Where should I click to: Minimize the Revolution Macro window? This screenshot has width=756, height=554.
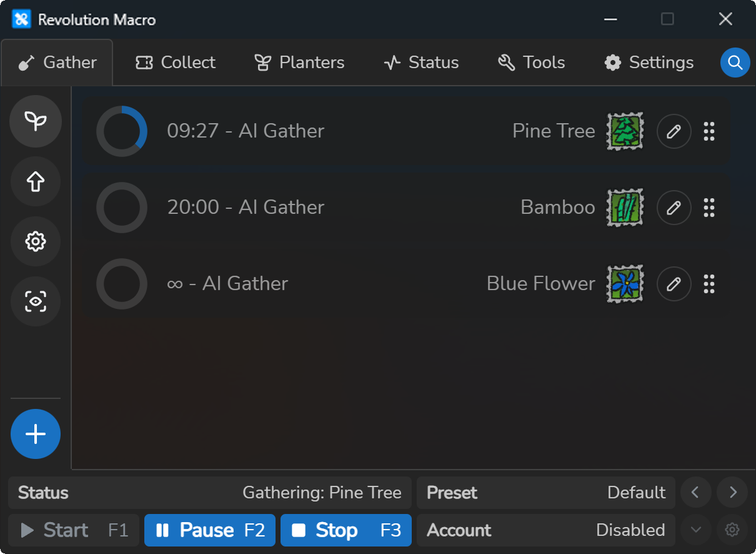610,19
